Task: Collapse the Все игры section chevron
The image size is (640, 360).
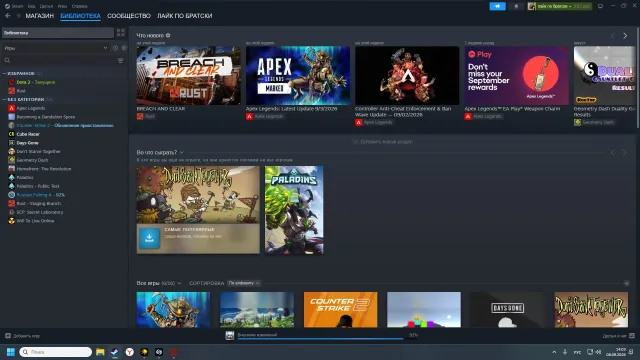Action: [627, 283]
